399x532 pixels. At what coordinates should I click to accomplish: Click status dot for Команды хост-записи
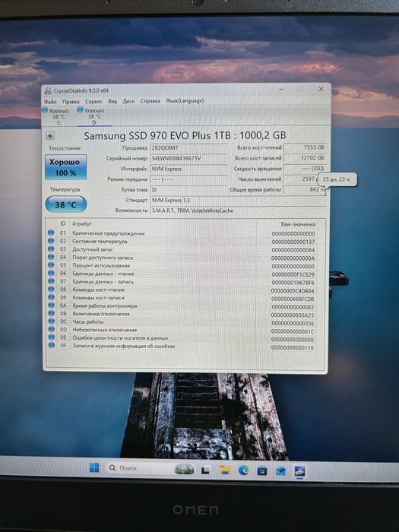(51, 297)
